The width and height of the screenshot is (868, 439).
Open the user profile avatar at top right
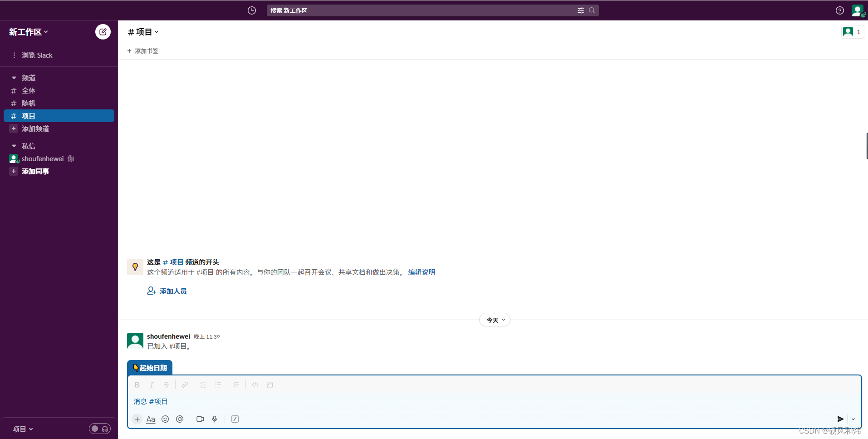pyautogui.click(x=857, y=10)
